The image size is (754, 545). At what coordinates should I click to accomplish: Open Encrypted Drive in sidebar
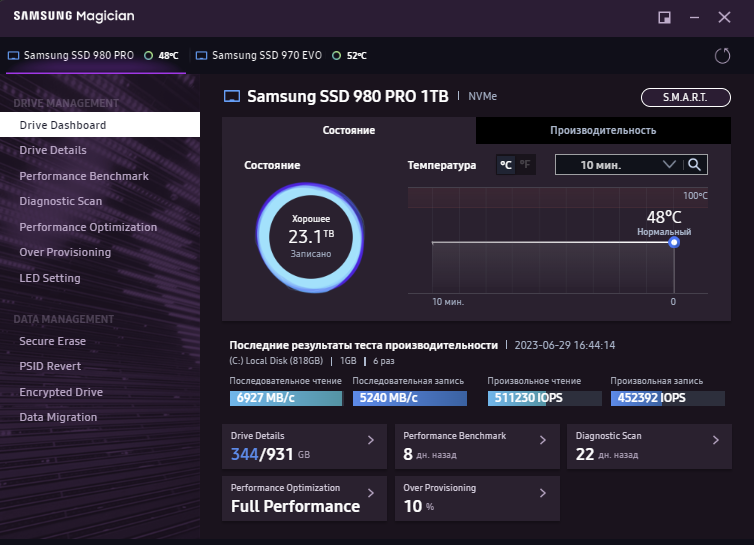tap(61, 392)
